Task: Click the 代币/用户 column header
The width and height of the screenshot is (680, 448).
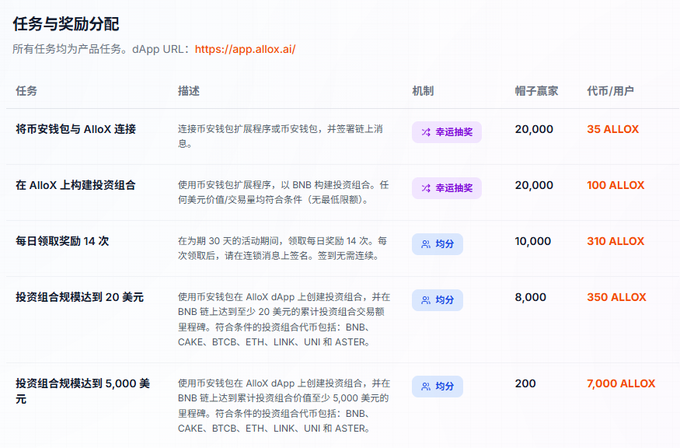Action: pos(610,91)
